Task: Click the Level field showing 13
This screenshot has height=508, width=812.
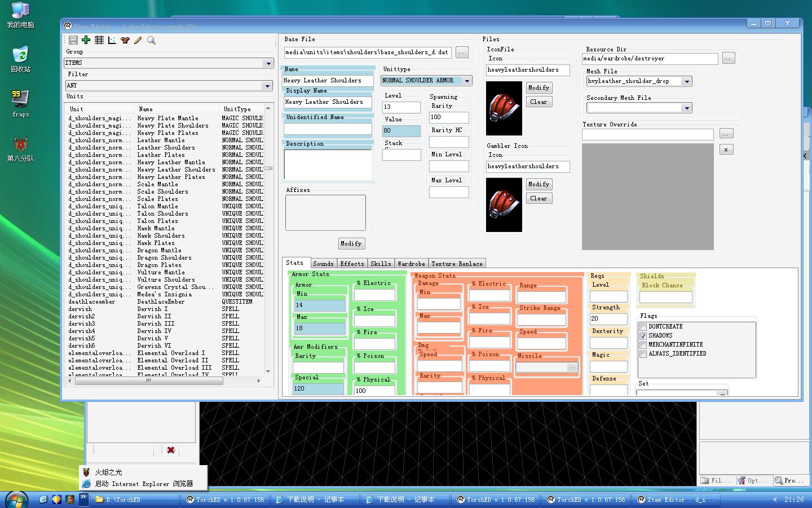Action: pyautogui.click(x=401, y=107)
